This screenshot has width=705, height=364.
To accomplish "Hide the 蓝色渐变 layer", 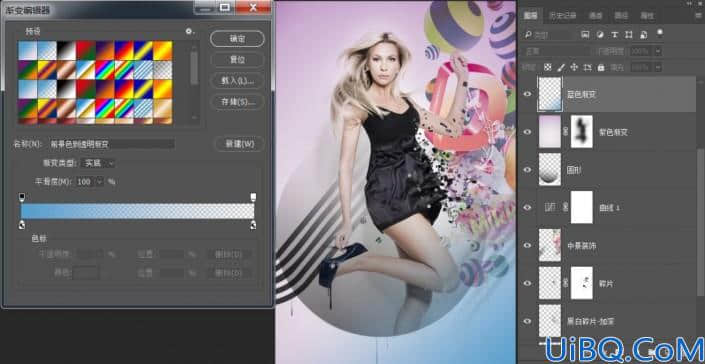I will click(x=527, y=94).
